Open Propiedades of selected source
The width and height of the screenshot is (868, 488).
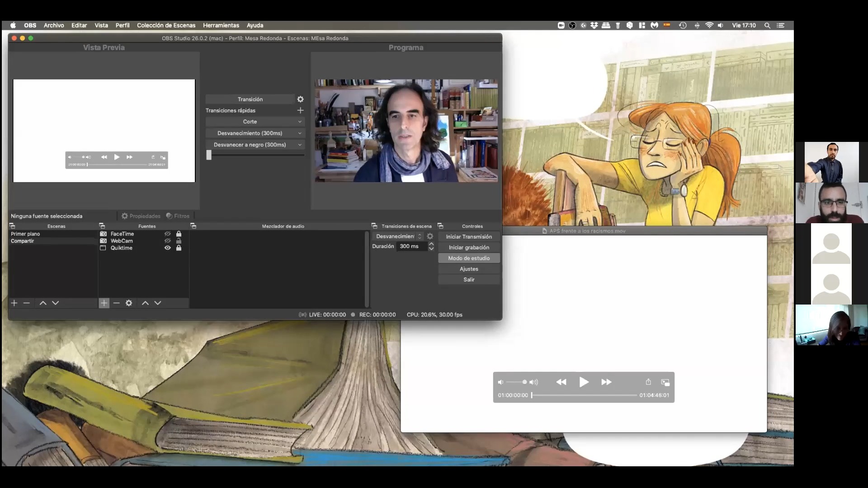click(x=141, y=216)
